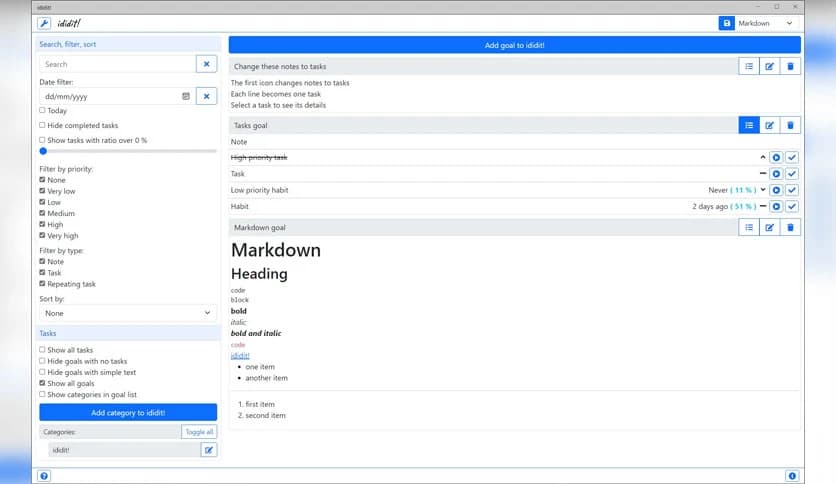The height and width of the screenshot is (484, 836).
Task: Enable the Today checkbox
Action: (42, 110)
